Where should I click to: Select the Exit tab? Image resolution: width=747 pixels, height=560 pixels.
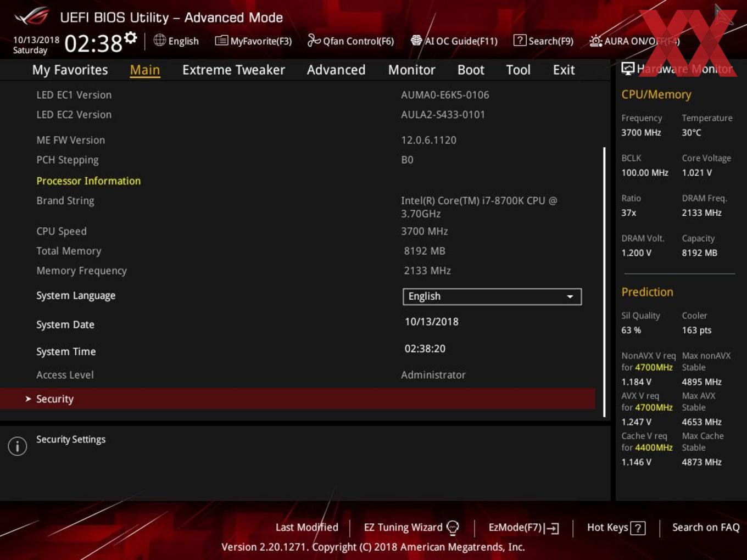[x=564, y=70]
